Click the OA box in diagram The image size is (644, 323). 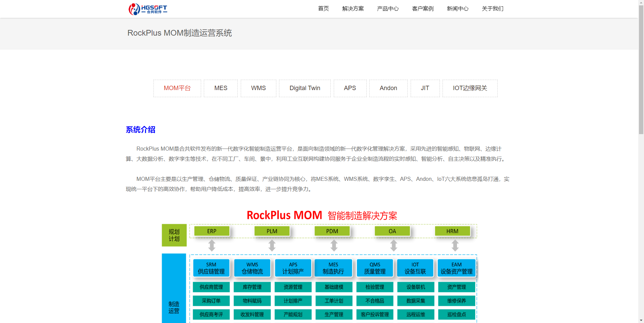pyautogui.click(x=392, y=231)
